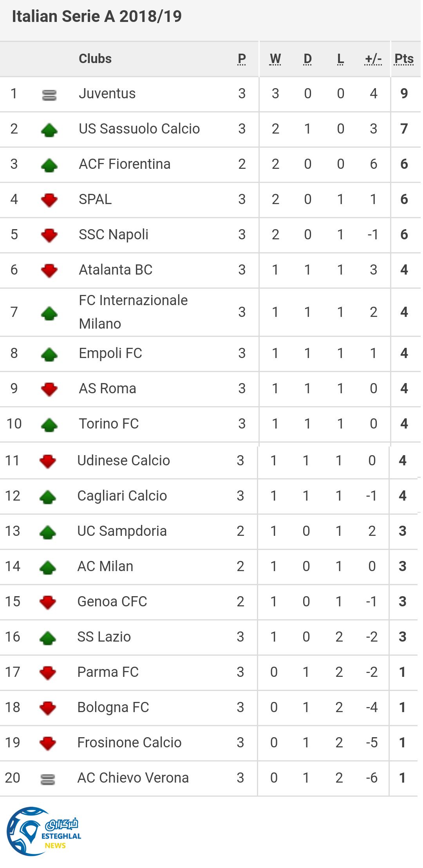Click the W column header
Viewport: 423px width, 868px height.
[275, 59]
